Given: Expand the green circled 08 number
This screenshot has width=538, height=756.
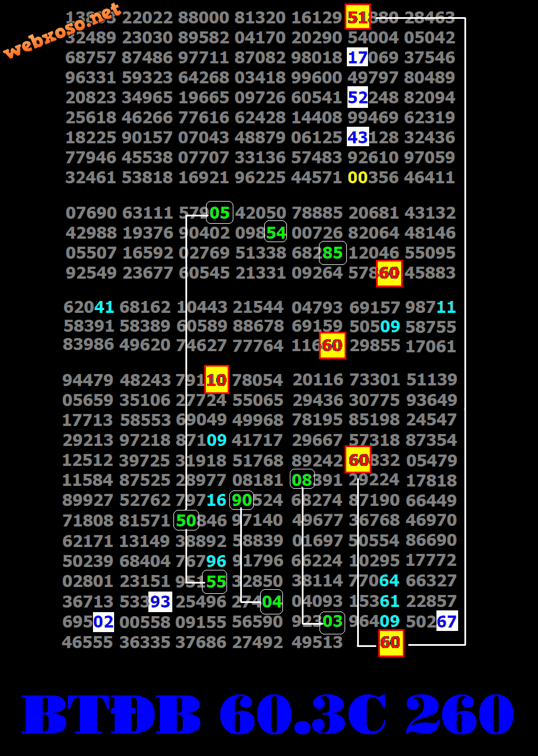Looking at the screenshot, I should coord(303,480).
